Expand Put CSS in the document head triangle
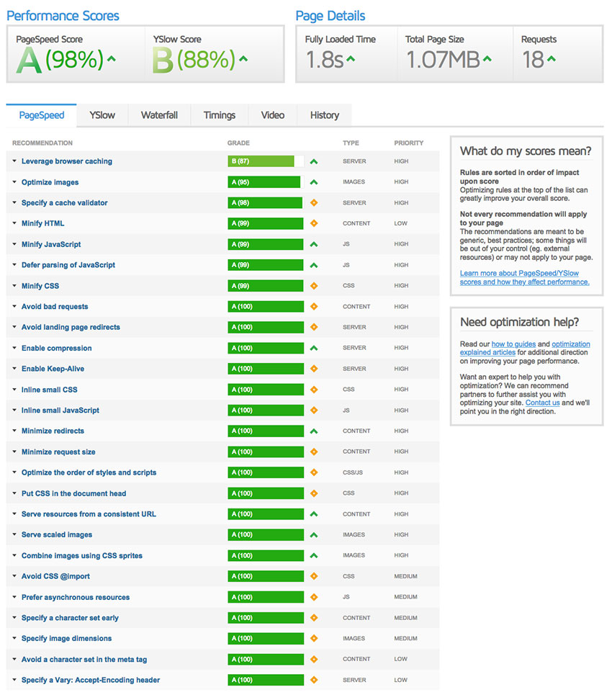612x700 pixels. tap(14, 493)
